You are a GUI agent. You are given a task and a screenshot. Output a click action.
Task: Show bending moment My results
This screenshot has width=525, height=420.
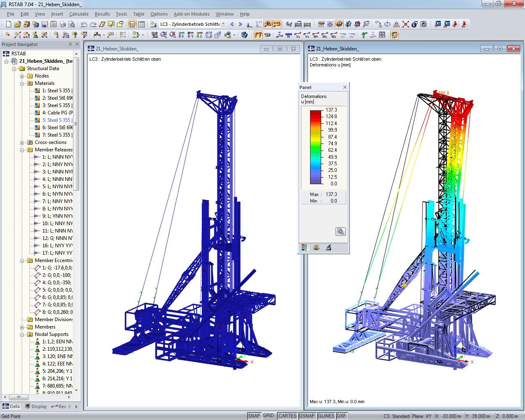324,35
